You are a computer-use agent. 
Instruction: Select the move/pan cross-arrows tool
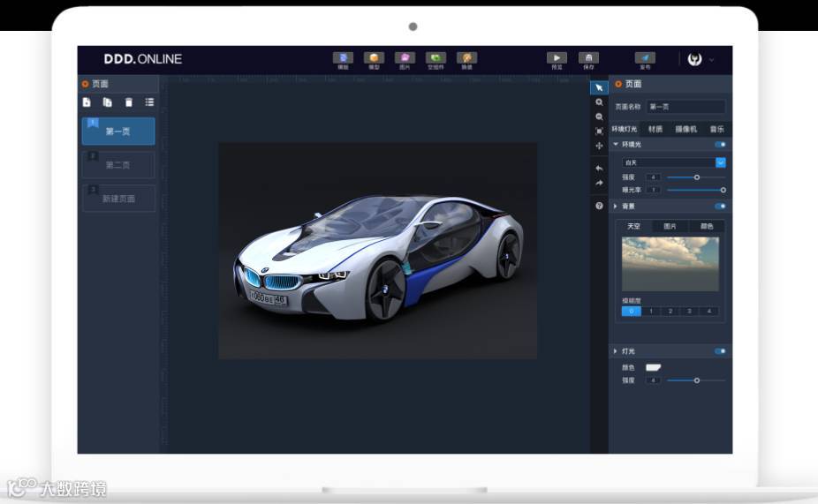point(599,146)
